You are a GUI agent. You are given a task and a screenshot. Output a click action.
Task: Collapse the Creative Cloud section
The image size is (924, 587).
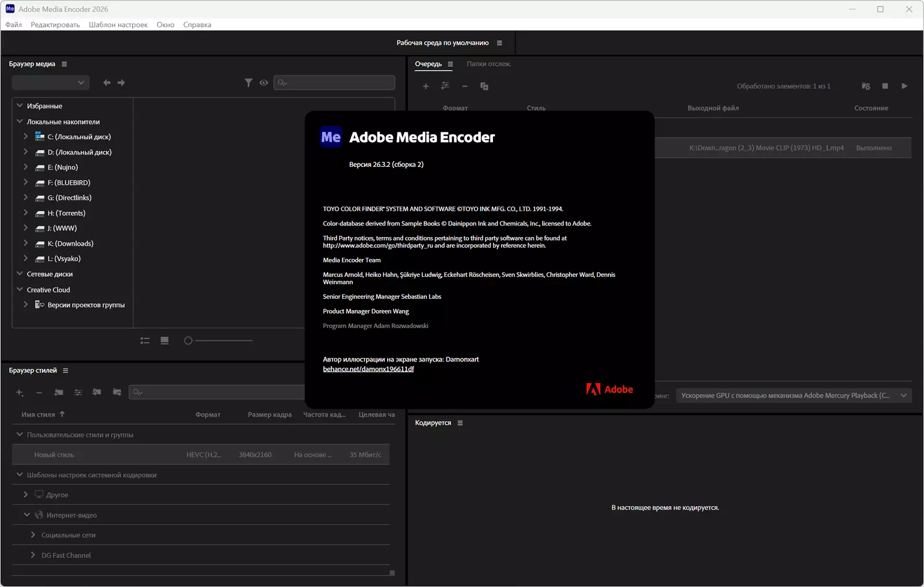tap(20, 289)
